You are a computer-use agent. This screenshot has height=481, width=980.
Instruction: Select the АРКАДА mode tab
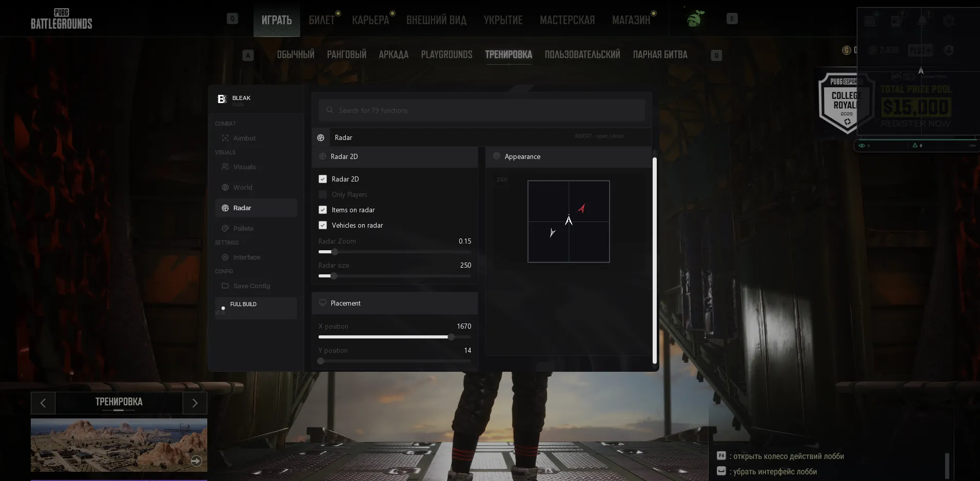pyautogui.click(x=394, y=54)
